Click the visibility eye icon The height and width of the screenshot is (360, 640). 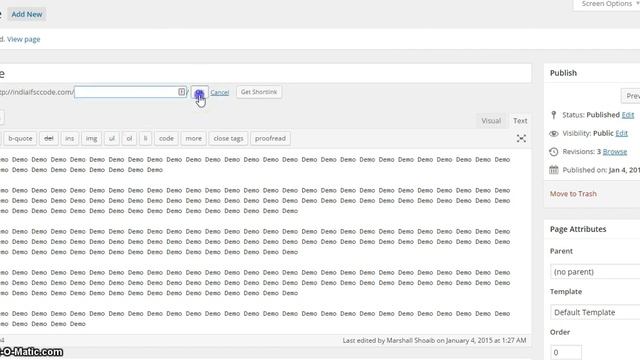(553, 133)
